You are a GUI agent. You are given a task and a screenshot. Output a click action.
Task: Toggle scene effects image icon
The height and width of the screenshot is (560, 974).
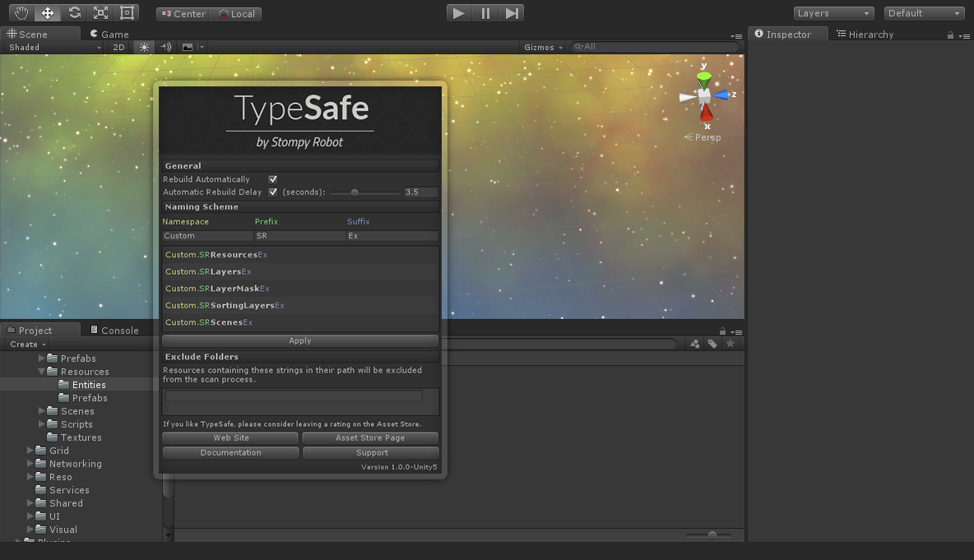pyautogui.click(x=188, y=47)
